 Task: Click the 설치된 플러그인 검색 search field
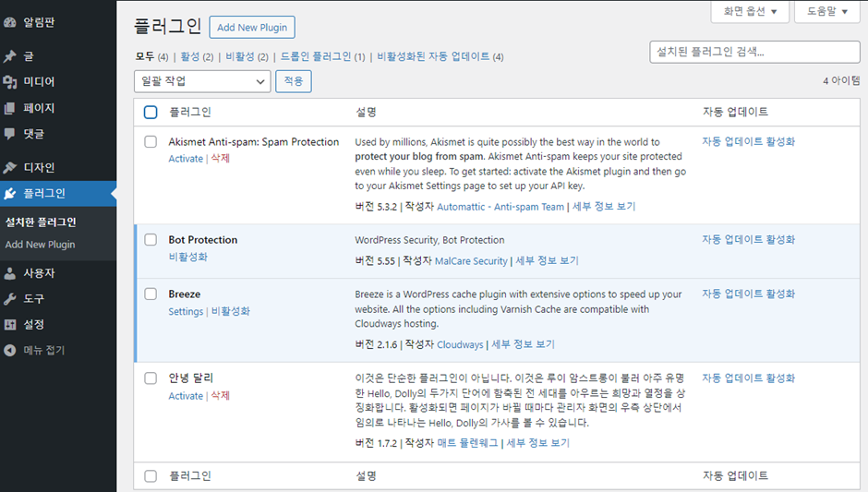click(x=753, y=52)
